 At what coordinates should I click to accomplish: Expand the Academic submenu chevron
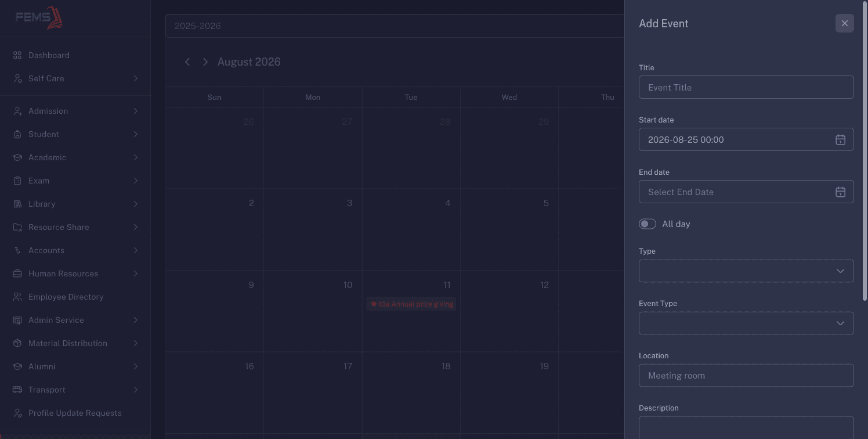pos(135,157)
